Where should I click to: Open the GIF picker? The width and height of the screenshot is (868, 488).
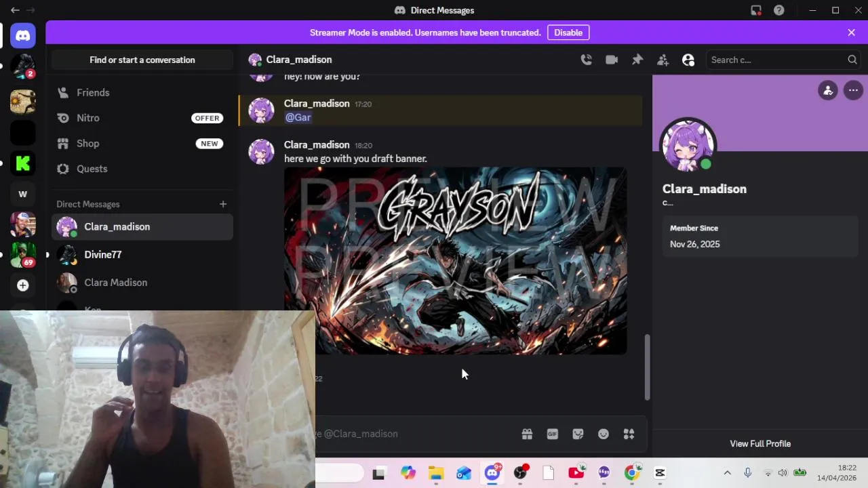click(x=553, y=434)
